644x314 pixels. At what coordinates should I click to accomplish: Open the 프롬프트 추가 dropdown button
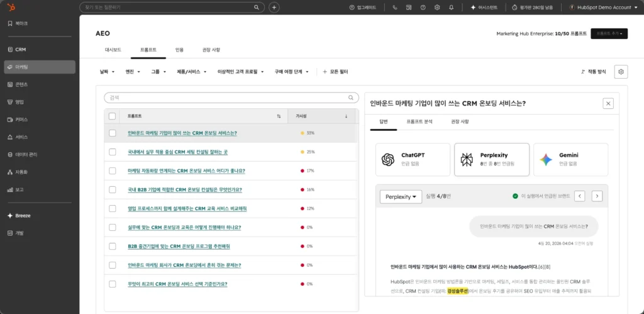(x=609, y=34)
